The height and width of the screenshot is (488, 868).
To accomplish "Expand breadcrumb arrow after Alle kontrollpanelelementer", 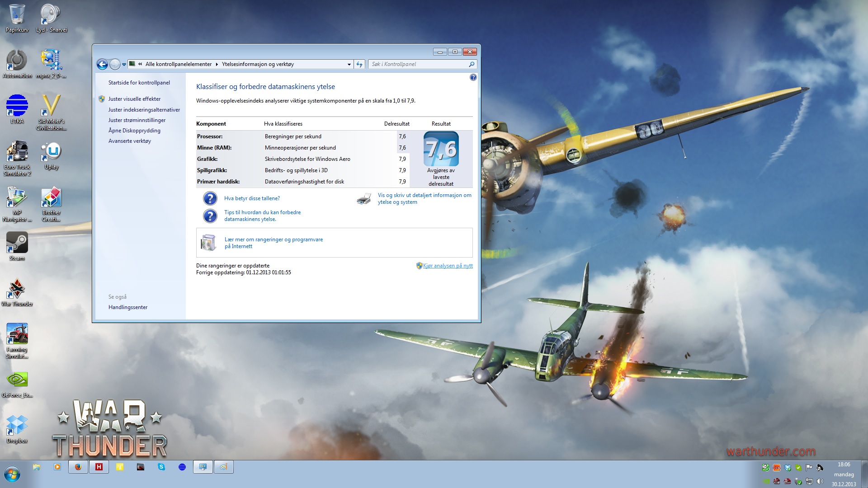I will [x=217, y=64].
